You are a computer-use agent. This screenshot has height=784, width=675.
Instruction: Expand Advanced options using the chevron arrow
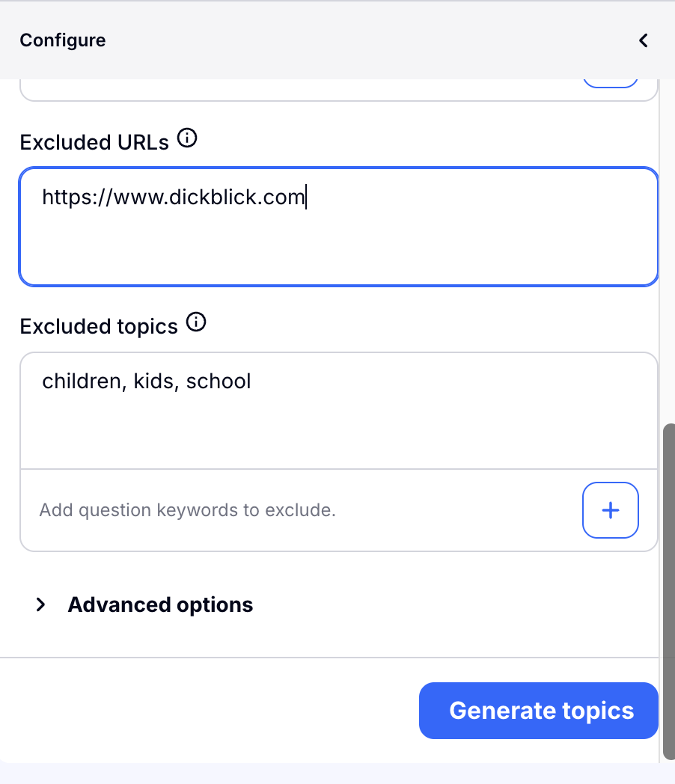coord(41,604)
